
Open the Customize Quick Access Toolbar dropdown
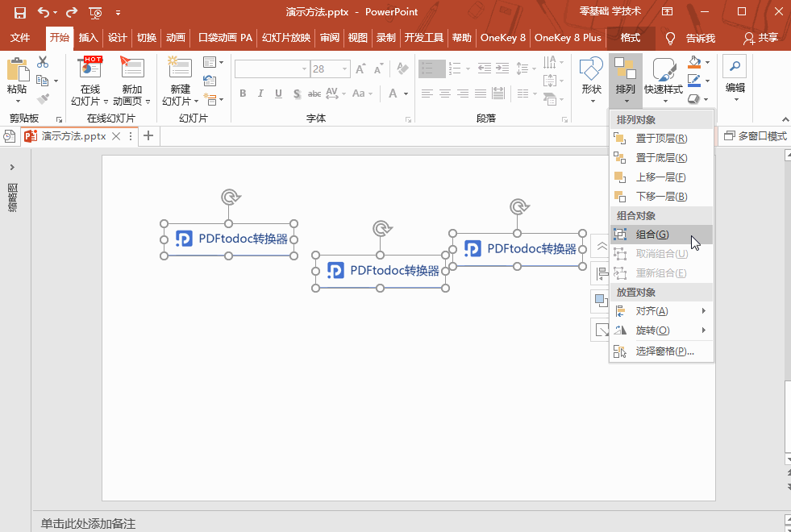coord(118,13)
